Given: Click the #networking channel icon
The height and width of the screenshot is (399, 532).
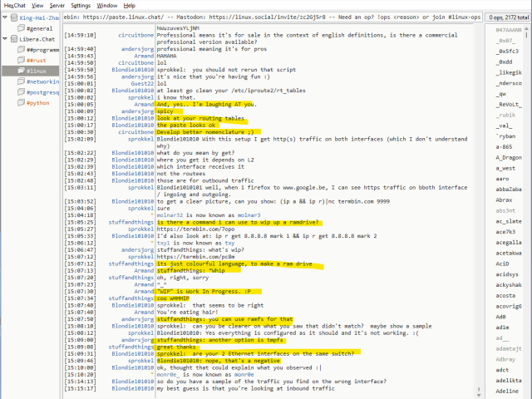Looking at the screenshot, I should point(20,82).
